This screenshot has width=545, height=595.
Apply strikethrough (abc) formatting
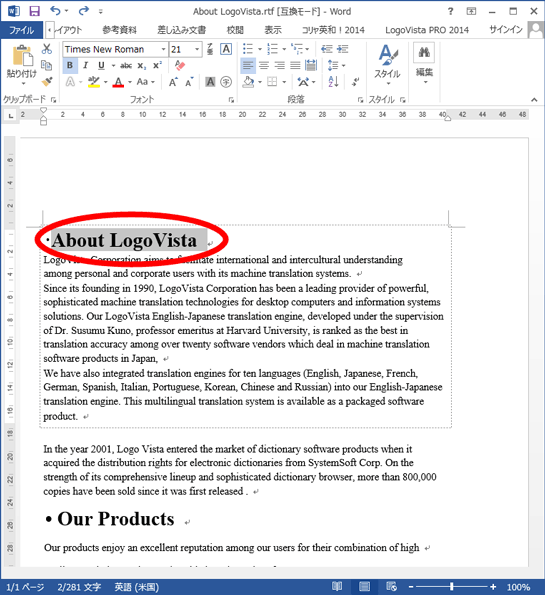click(x=126, y=66)
